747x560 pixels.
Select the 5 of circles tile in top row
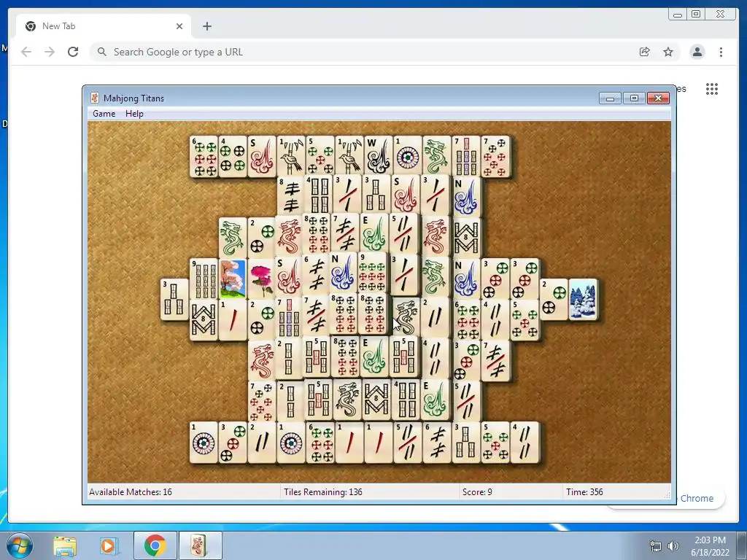pyautogui.click(x=320, y=156)
